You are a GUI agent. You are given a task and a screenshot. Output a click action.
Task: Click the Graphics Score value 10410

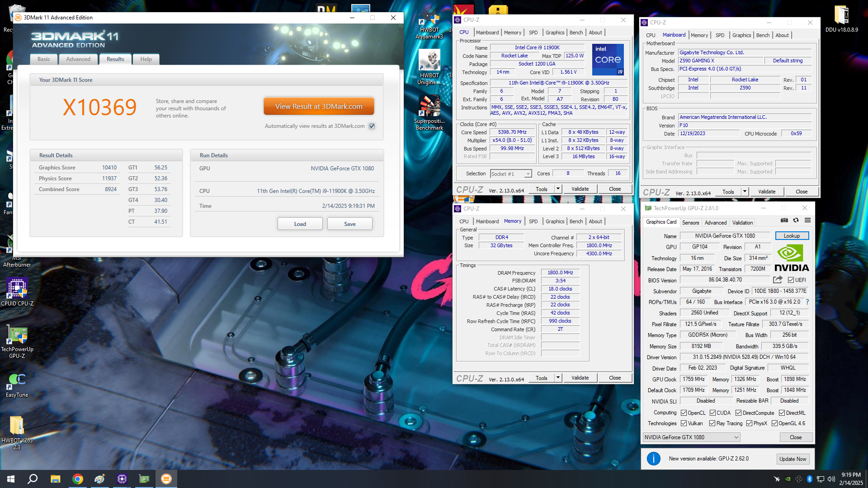pyautogui.click(x=109, y=168)
